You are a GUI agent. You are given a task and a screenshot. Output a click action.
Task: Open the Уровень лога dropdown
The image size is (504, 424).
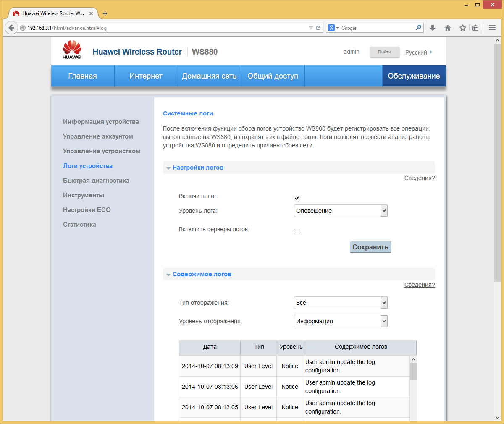point(341,211)
